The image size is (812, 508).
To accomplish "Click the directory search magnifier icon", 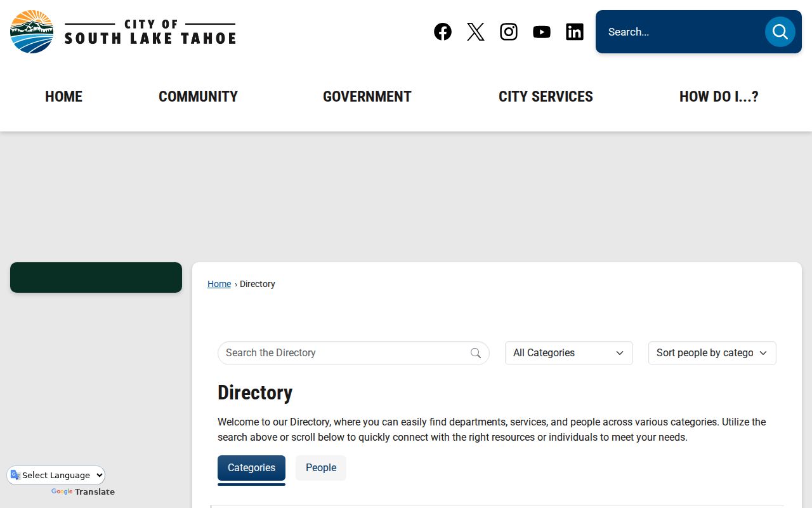I will (x=476, y=353).
